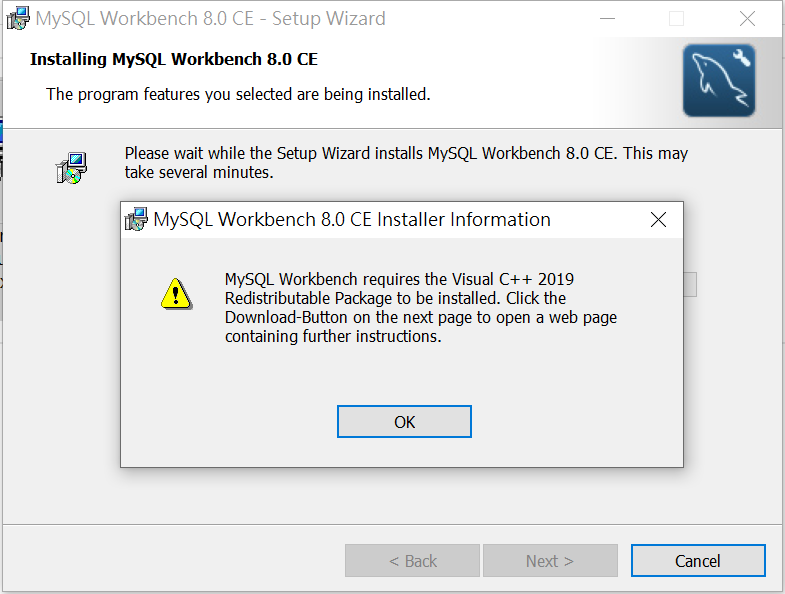Click the Setup Wizard window title text

(210, 19)
